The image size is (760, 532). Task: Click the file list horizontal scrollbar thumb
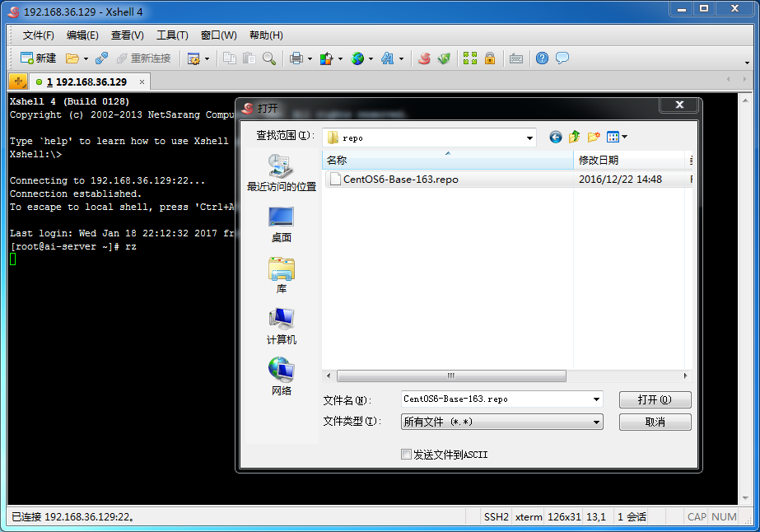pos(451,376)
